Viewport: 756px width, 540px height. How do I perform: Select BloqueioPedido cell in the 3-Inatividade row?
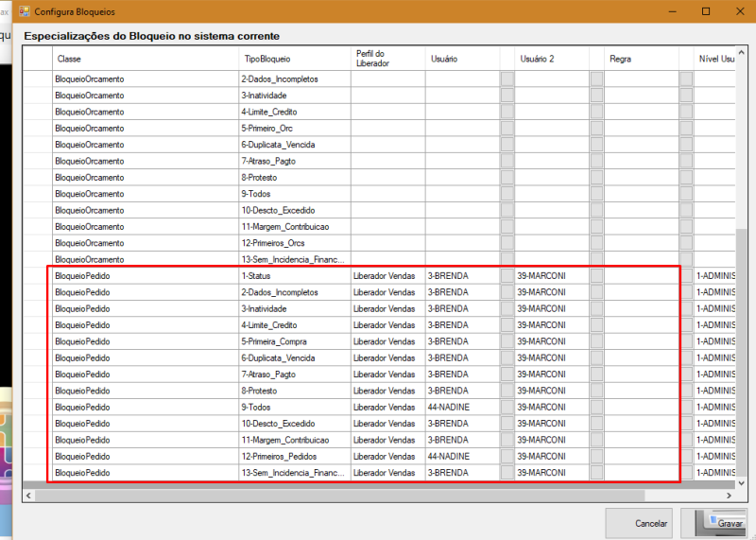coord(146,309)
